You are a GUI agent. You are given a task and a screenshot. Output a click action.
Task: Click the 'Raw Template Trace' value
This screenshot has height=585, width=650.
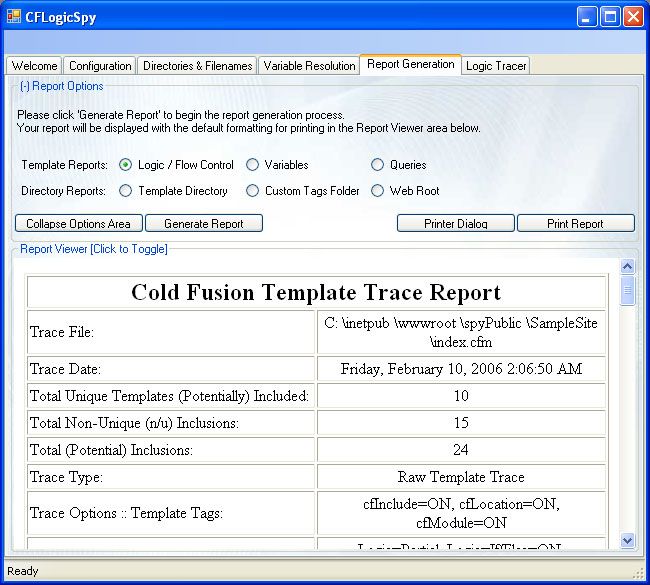pyautogui.click(x=461, y=477)
